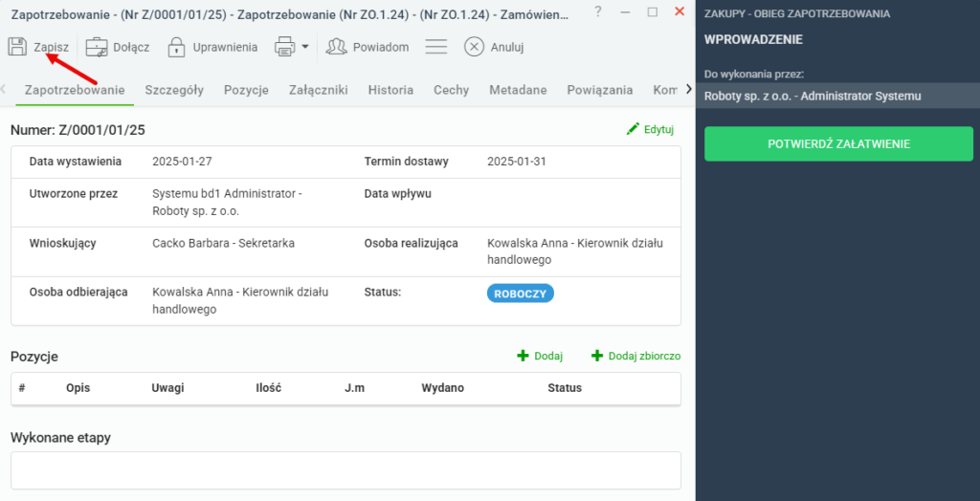Click the Opis column header
980x501 pixels.
78,388
